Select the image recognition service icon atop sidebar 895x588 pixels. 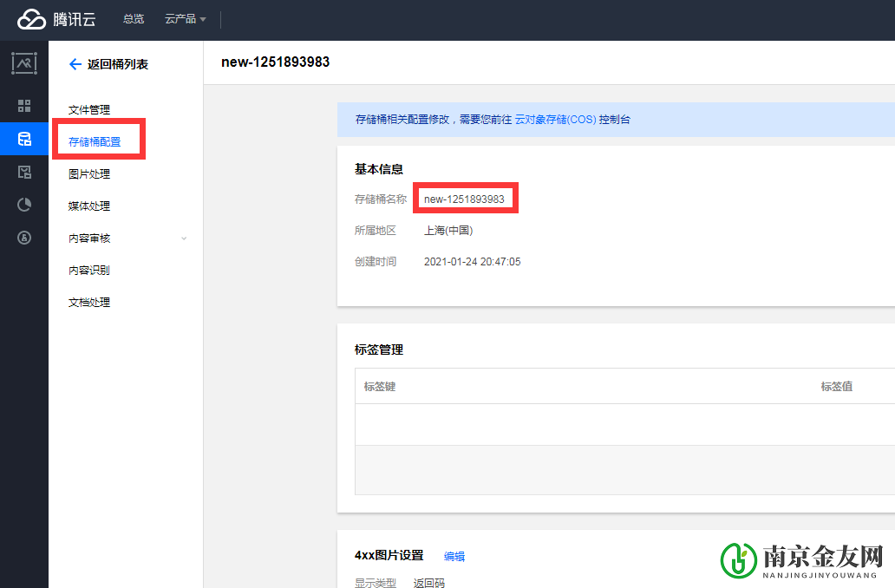click(x=24, y=62)
